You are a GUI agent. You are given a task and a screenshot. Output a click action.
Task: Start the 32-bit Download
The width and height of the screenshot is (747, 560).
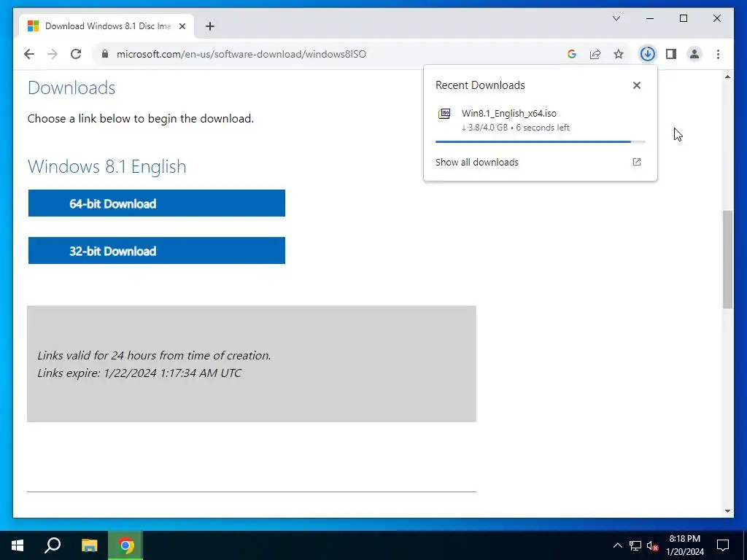(x=157, y=251)
